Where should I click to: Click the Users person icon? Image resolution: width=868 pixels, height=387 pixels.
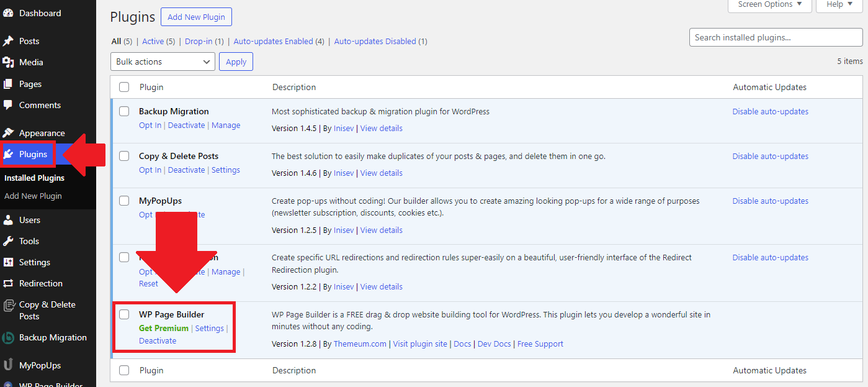(x=8, y=220)
